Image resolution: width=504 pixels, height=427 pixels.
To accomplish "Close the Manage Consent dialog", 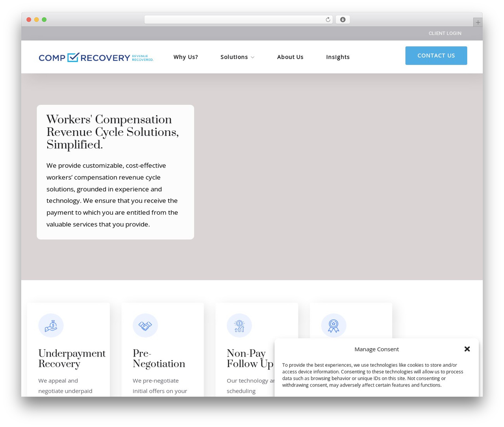I will (x=467, y=349).
